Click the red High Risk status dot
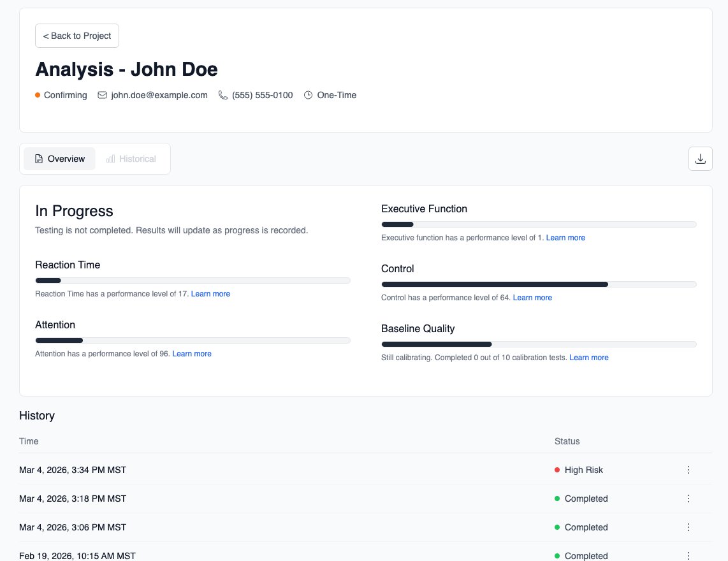Image resolution: width=728 pixels, height=561 pixels. (557, 470)
